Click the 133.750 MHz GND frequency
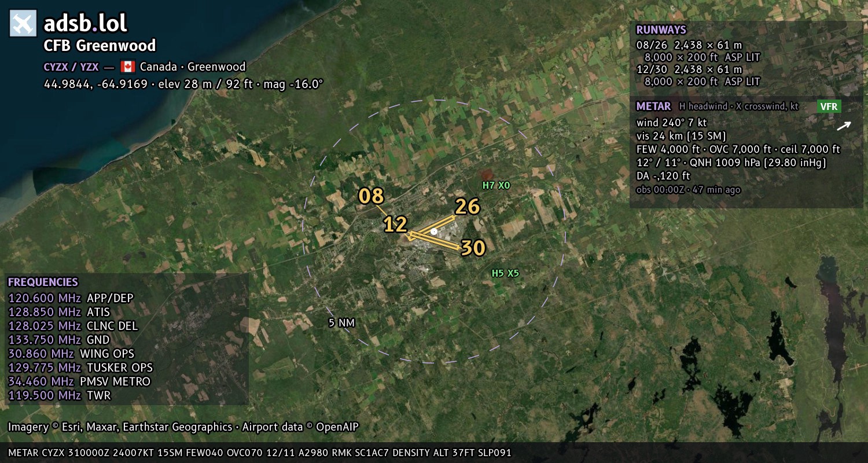The width and height of the screenshot is (868, 463). click(x=59, y=340)
